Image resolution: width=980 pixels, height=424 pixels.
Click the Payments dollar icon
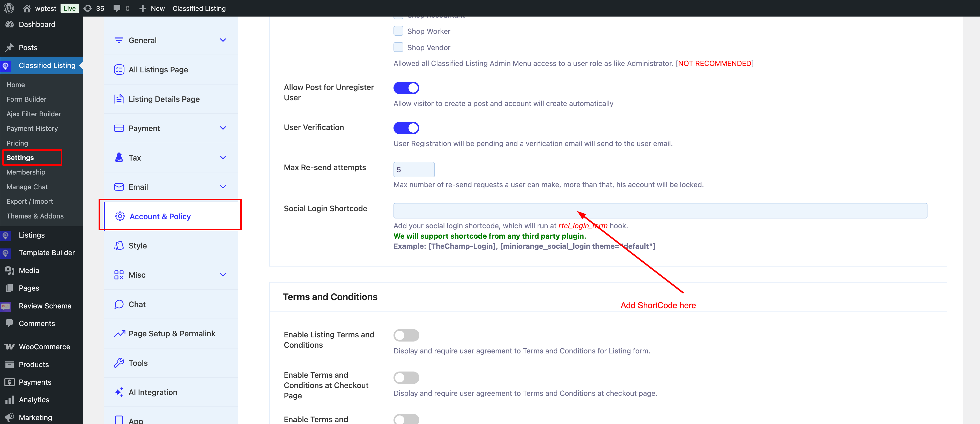pyautogui.click(x=10, y=382)
